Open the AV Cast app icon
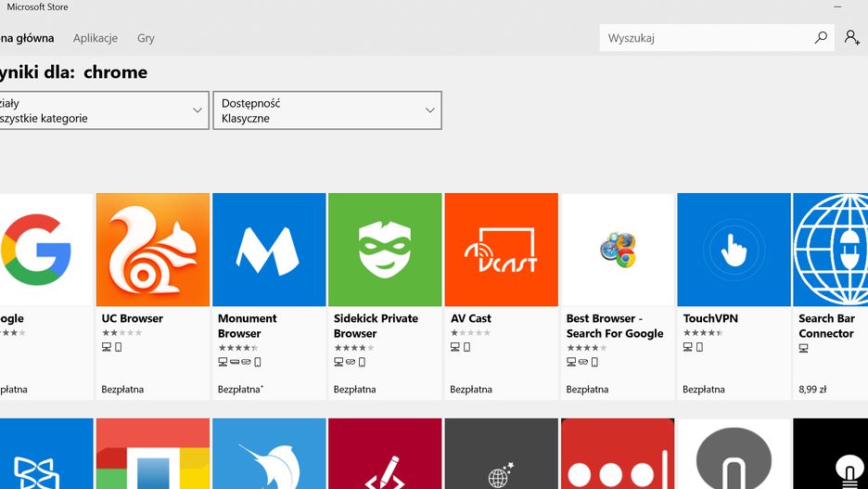This screenshot has height=489, width=868. click(x=501, y=250)
